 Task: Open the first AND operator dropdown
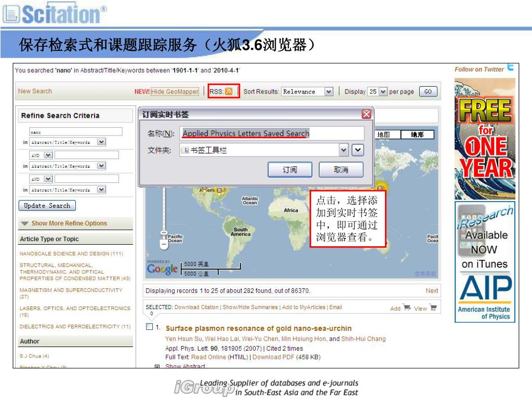click(x=48, y=155)
